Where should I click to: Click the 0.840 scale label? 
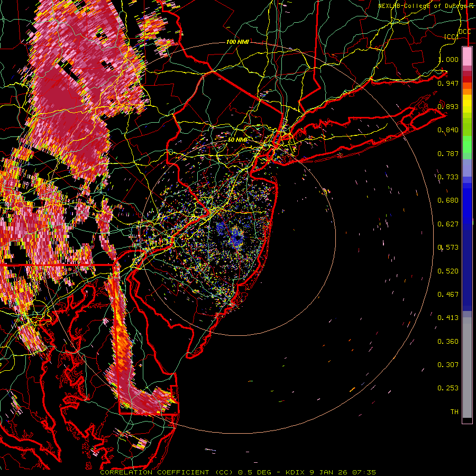(448, 130)
